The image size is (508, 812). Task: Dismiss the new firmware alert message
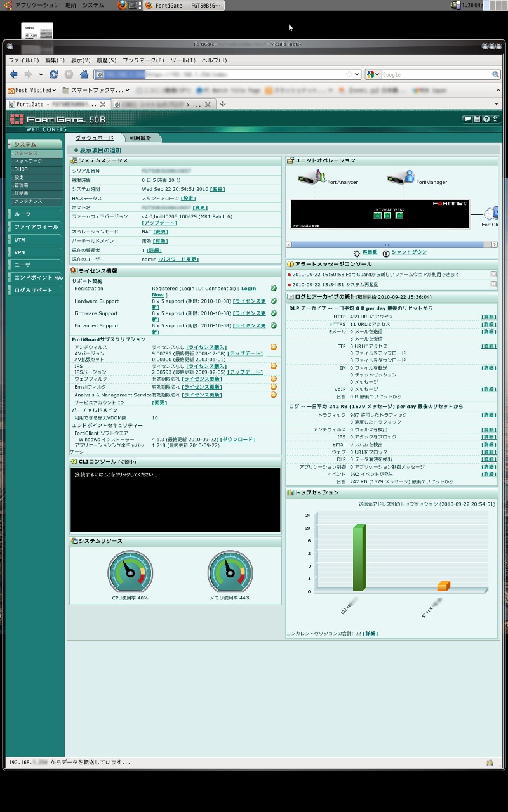(x=493, y=274)
